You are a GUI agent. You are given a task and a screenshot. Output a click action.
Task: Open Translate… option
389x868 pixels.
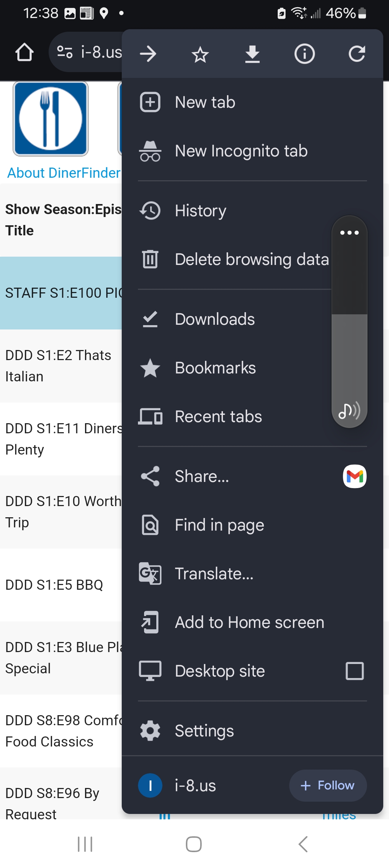pos(214,573)
